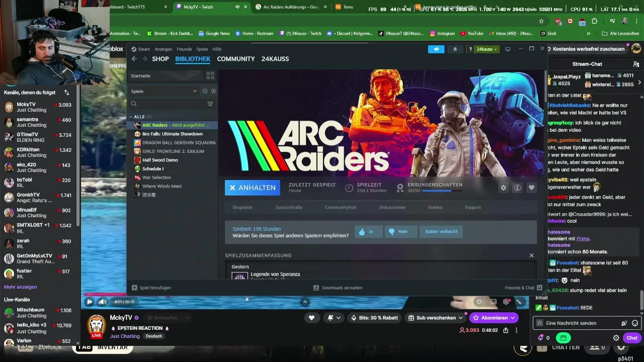Open Chrome media control icon
This screenshot has height=362, width=644.
[612, 21]
